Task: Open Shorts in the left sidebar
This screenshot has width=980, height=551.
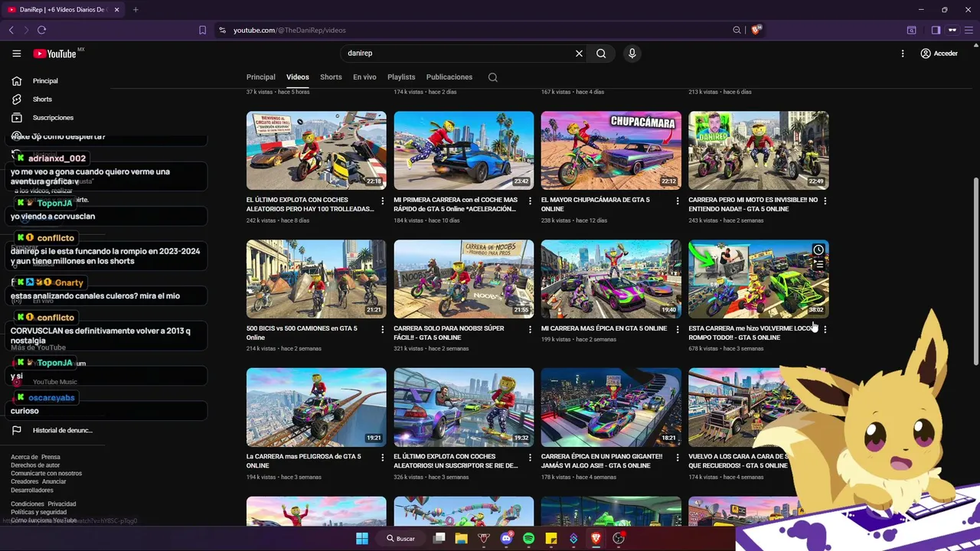Action: pos(42,99)
